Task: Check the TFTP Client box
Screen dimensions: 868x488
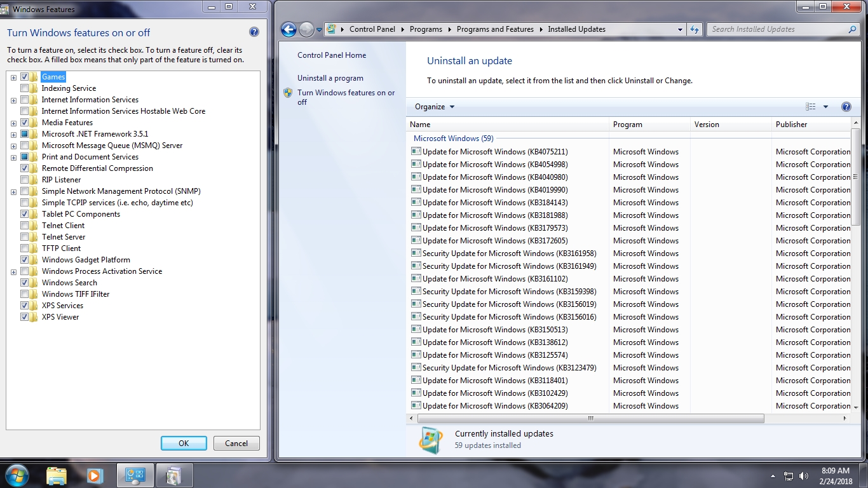Action: point(25,248)
